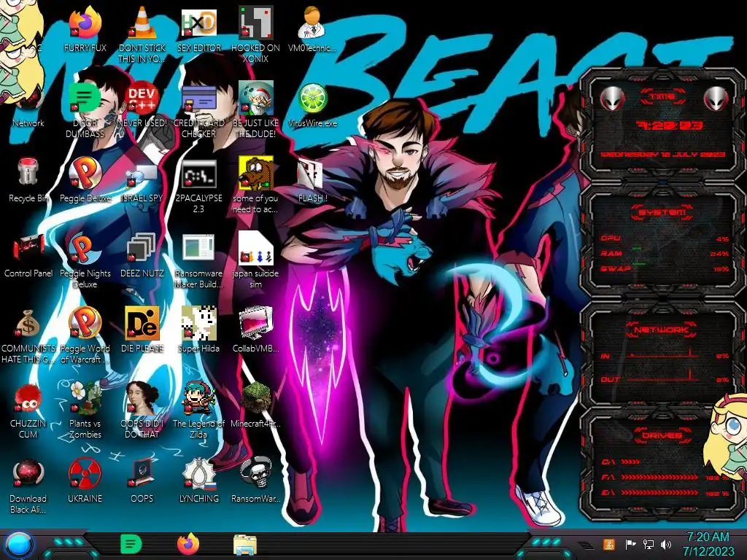This screenshot has height=560, width=747.
Task: Open the taskbar clock 7:20 AM
Action: 708,544
